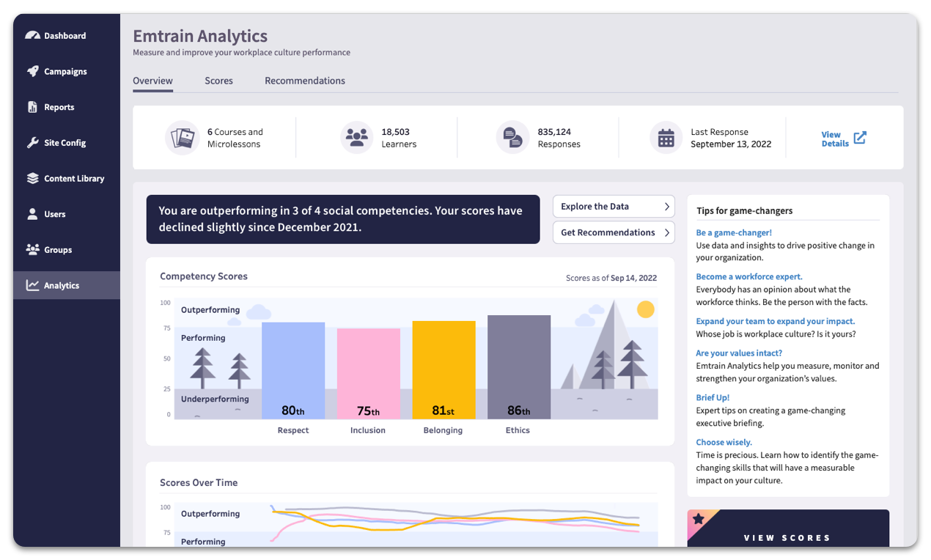Open the 'Choose wisely.' tip link
This screenshot has width=931, height=560.
pos(724,442)
